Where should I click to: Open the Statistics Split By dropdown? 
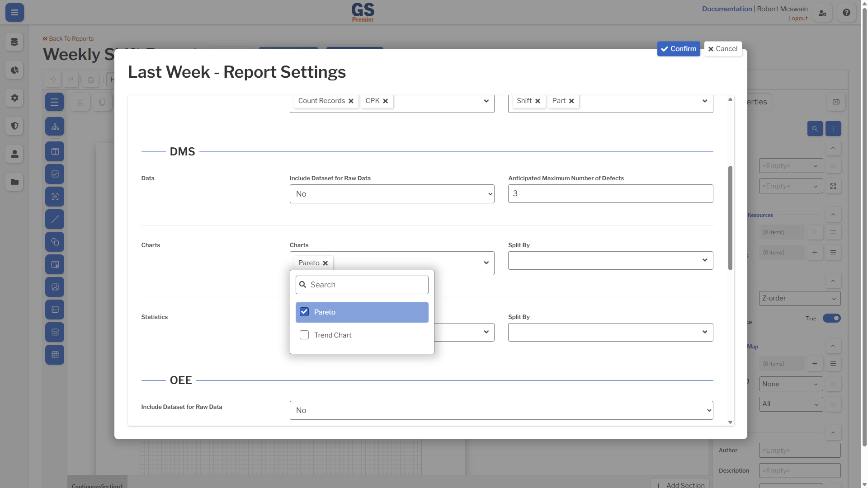pyautogui.click(x=610, y=333)
